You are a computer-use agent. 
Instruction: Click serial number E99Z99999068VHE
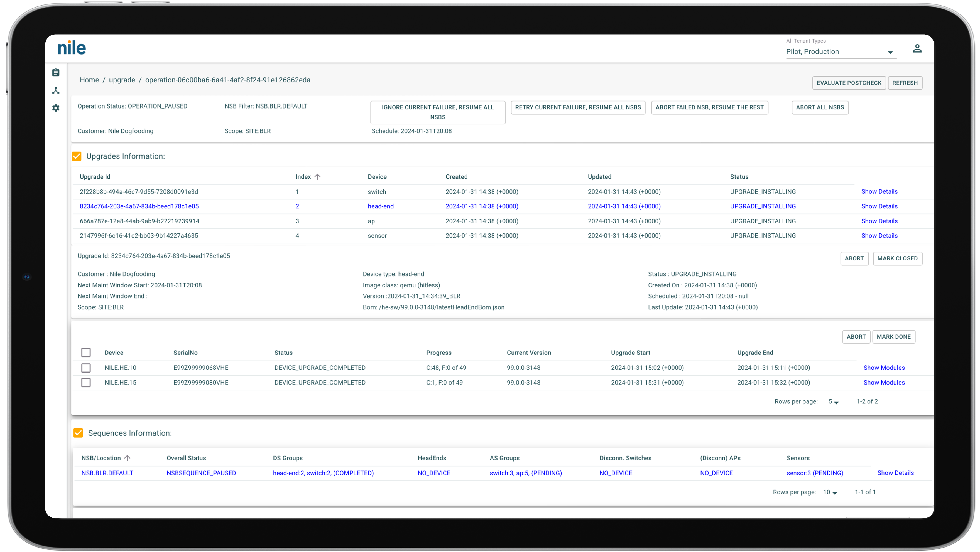(201, 368)
